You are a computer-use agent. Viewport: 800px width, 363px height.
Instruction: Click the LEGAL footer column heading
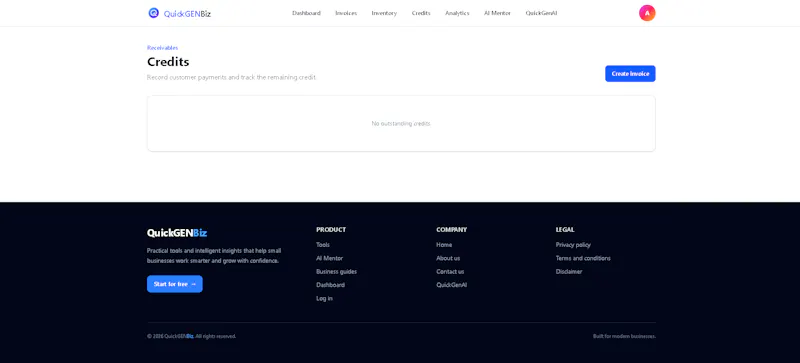click(x=565, y=230)
